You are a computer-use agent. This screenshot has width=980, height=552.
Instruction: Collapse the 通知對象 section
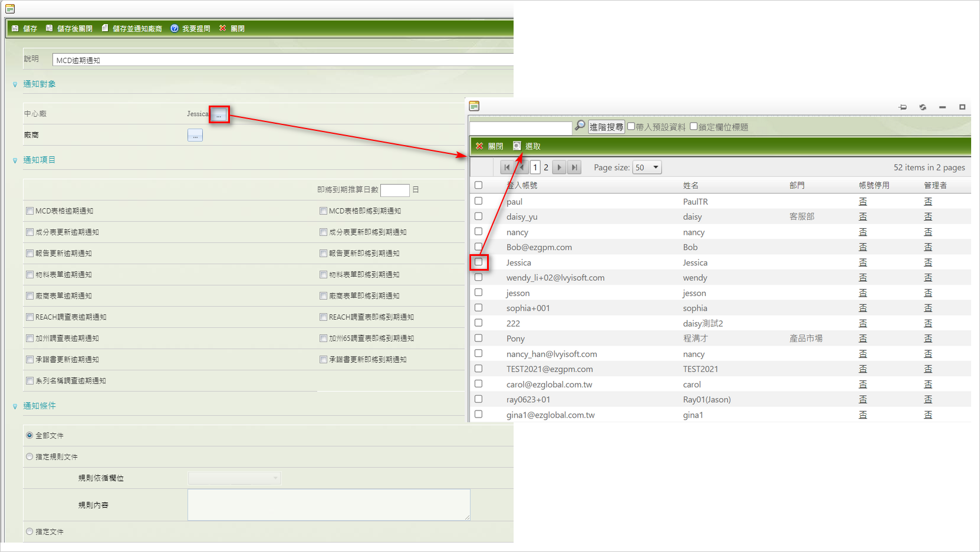click(15, 84)
